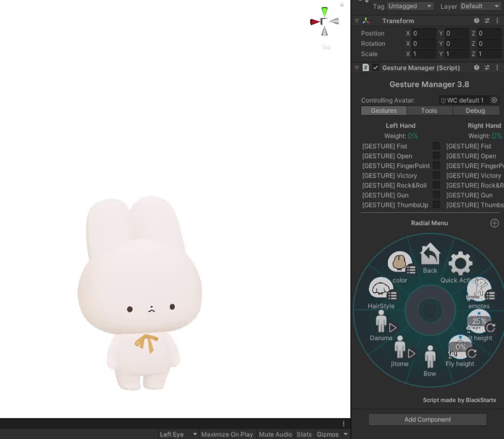504x439 pixels.
Task: Select the sit height radial control
Action: tap(480, 325)
